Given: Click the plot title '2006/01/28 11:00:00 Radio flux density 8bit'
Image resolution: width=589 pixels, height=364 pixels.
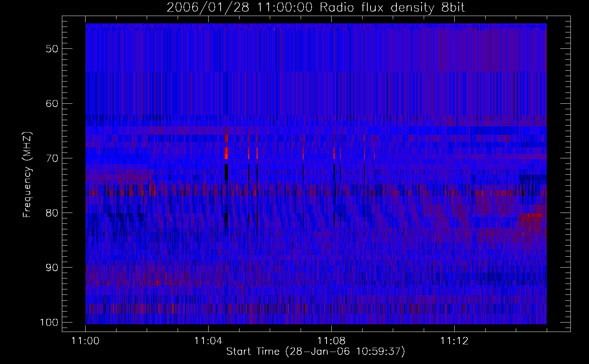Looking at the screenshot, I should pyautogui.click(x=316, y=7).
